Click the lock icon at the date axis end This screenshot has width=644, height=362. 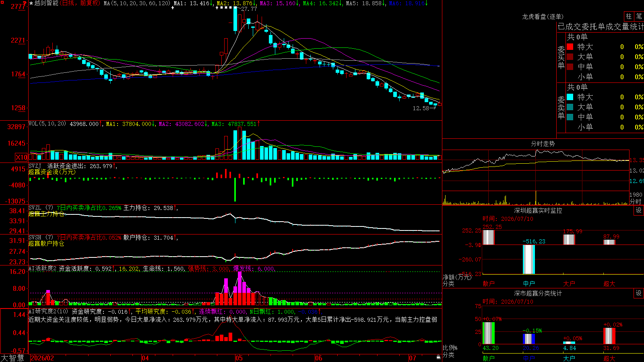[438, 357]
